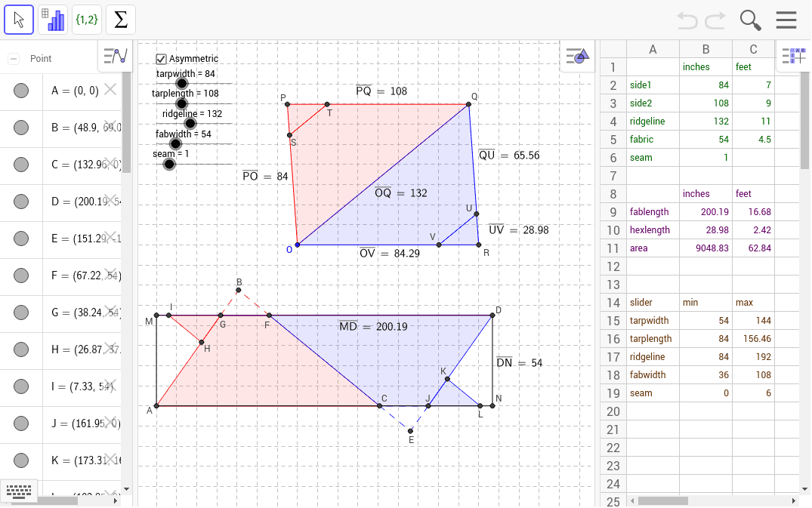Open the main hamburger menu
Viewport: 812px width, 508px height.
click(786, 20)
